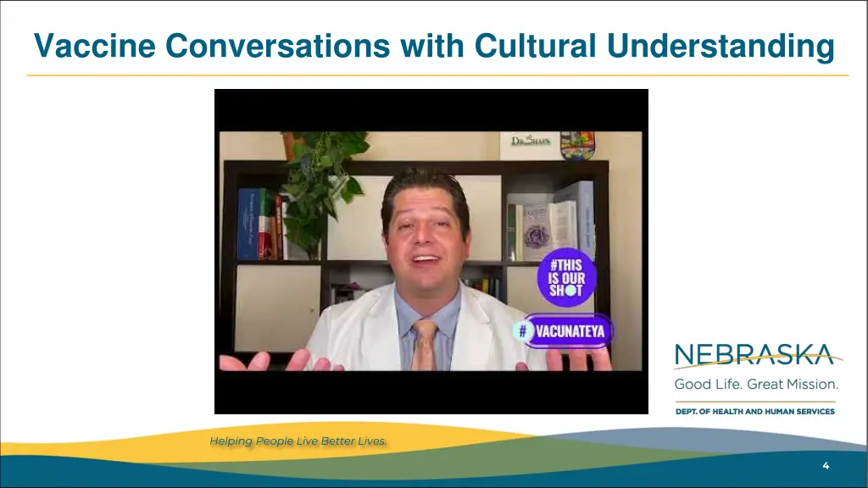
Task: Click the #THIS IS OUR SHOT purple badge
Action: point(566,278)
